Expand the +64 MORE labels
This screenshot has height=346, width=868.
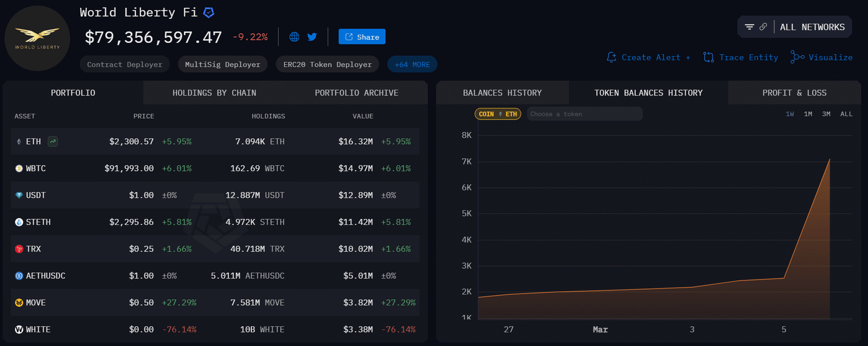tap(412, 65)
